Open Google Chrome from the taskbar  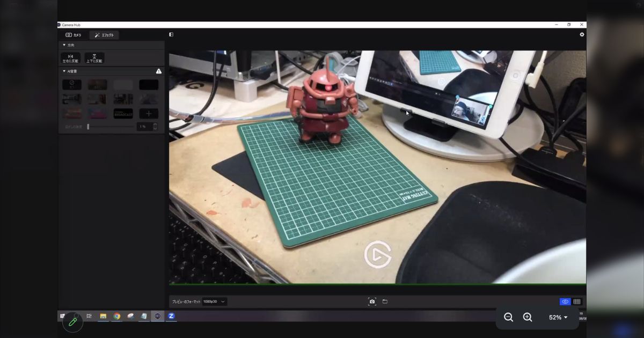pos(116,316)
